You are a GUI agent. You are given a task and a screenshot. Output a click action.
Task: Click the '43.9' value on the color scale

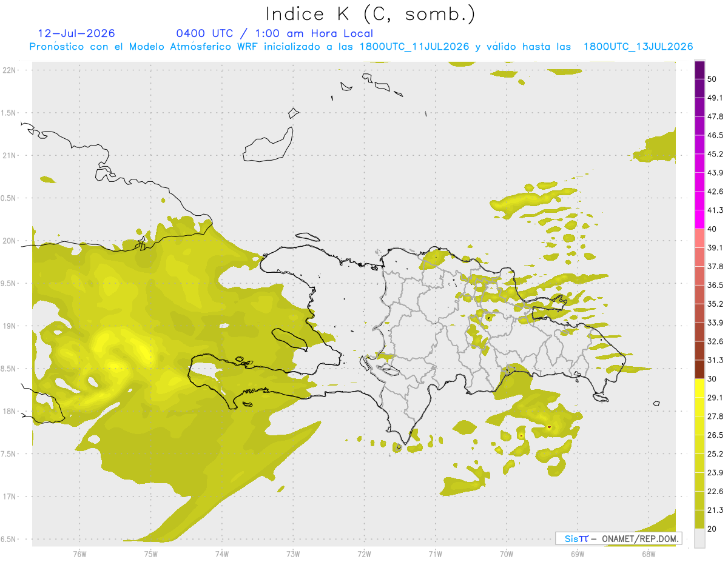(x=715, y=173)
